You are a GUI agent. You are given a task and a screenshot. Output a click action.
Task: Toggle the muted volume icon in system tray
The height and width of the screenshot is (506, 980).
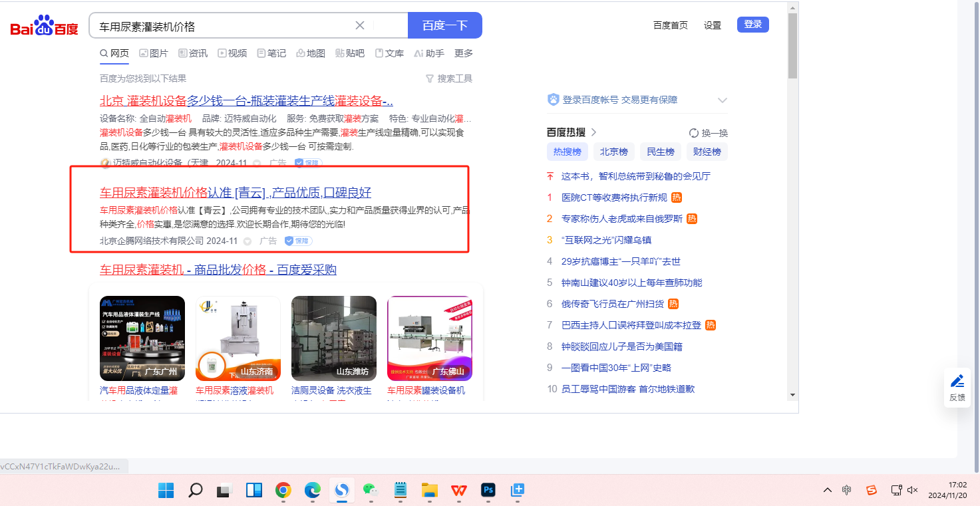pyautogui.click(x=913, y=490)
